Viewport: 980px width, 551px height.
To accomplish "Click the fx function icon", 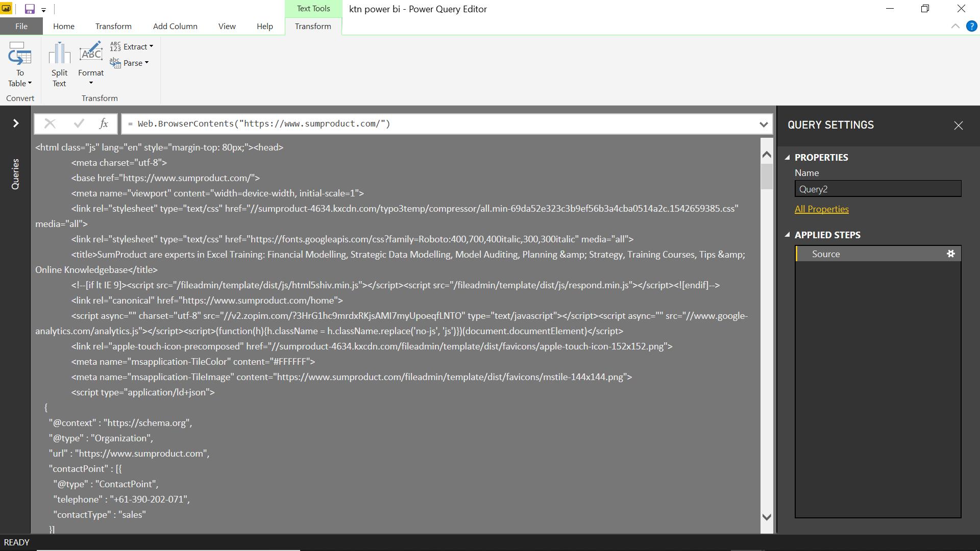I will coord(104,123).
